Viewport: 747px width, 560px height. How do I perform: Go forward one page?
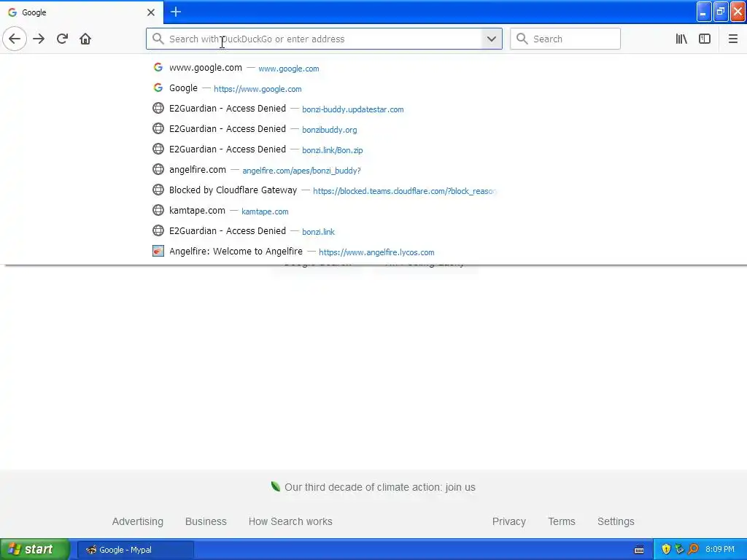coord(39,39)
